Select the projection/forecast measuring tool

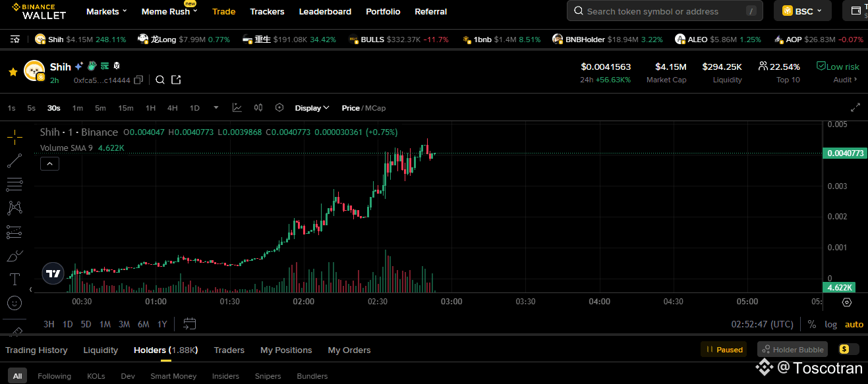click(14, 232)
